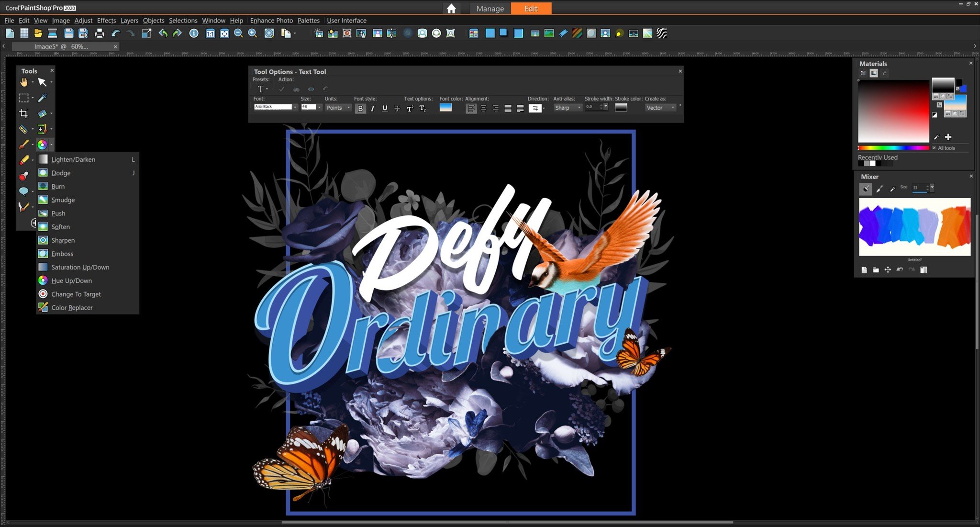
Task: Toggle Superscript text option
Action: [x=410, y=108]
